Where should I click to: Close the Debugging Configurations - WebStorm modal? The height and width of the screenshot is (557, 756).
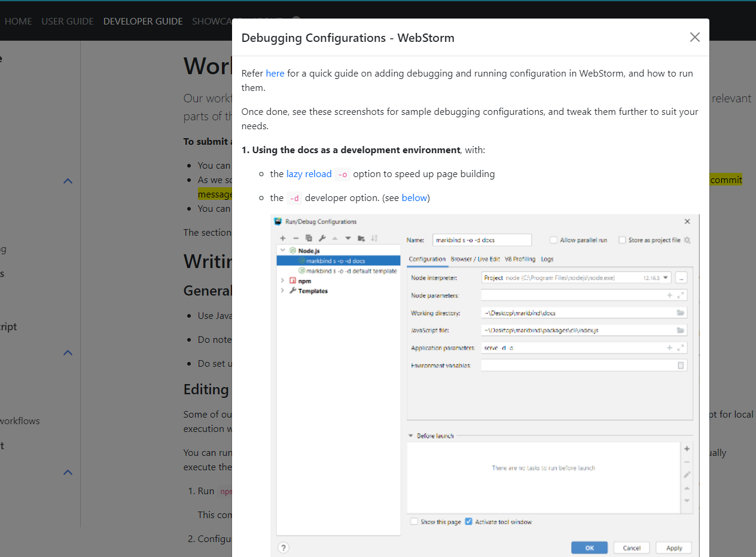694,37
